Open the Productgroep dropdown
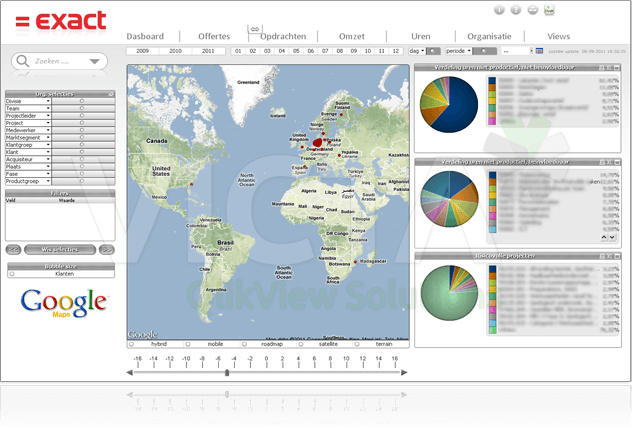The width and height of the screenshot is (640, 430). coord(48,181)
